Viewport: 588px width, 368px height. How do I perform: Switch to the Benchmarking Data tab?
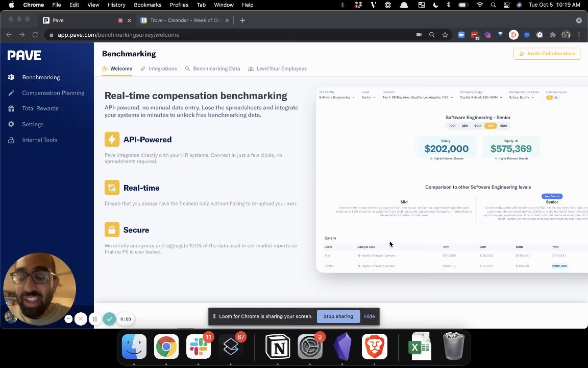coord(213,68)
